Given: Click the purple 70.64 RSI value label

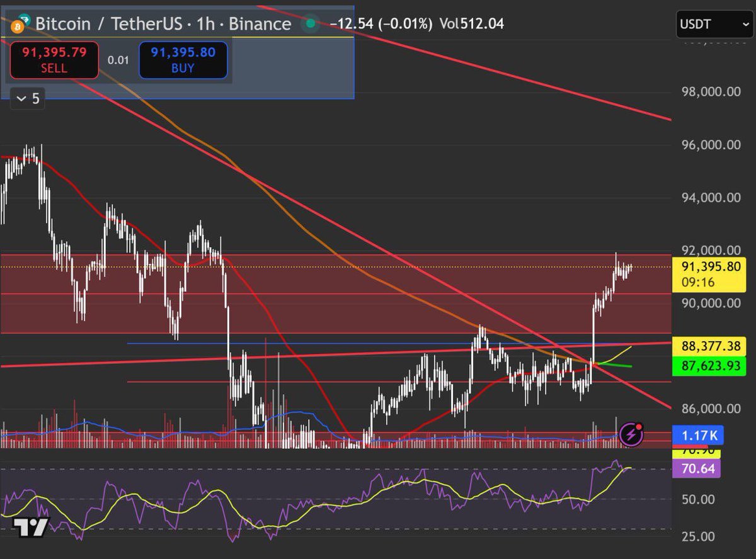Looking at the screenshot, I should (x=698, y=468).
